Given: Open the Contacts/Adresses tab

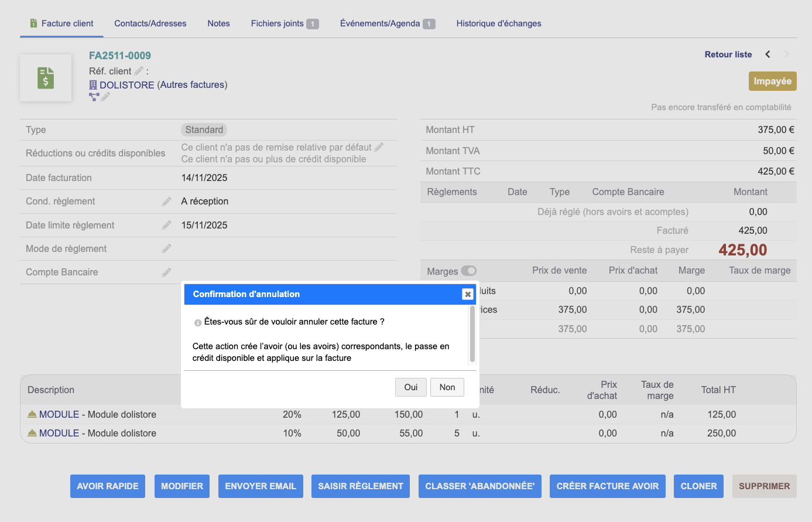Looking at the screenshot, I should point(150,23).
